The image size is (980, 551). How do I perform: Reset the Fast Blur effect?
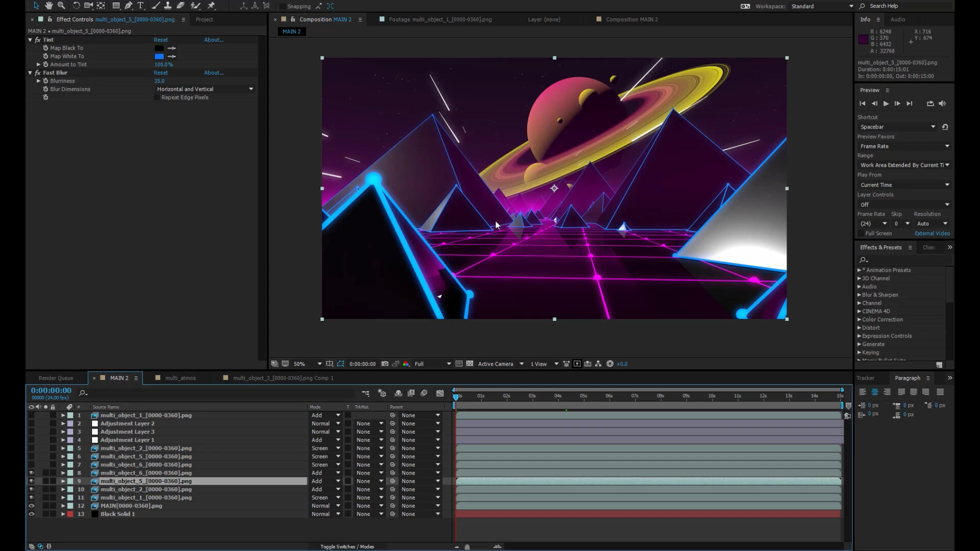coord(161,73)
